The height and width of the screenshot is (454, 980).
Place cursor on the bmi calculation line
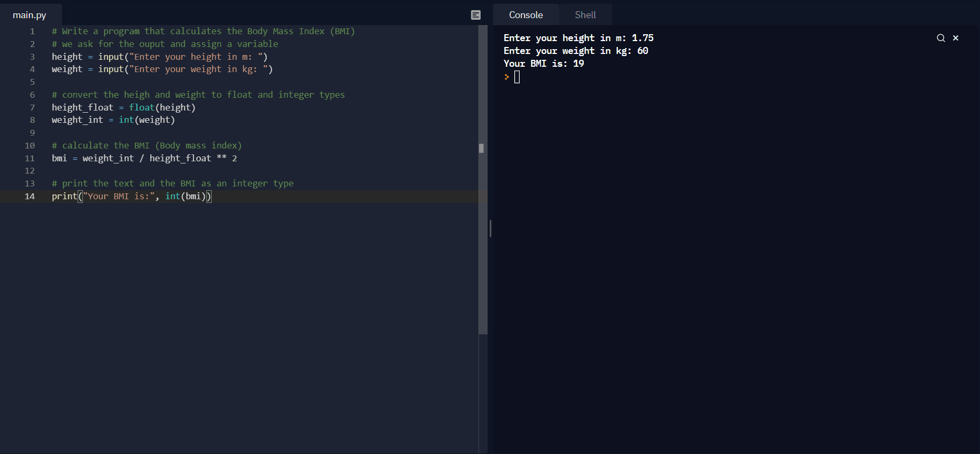pyautogui.click(x=144, y=158)
